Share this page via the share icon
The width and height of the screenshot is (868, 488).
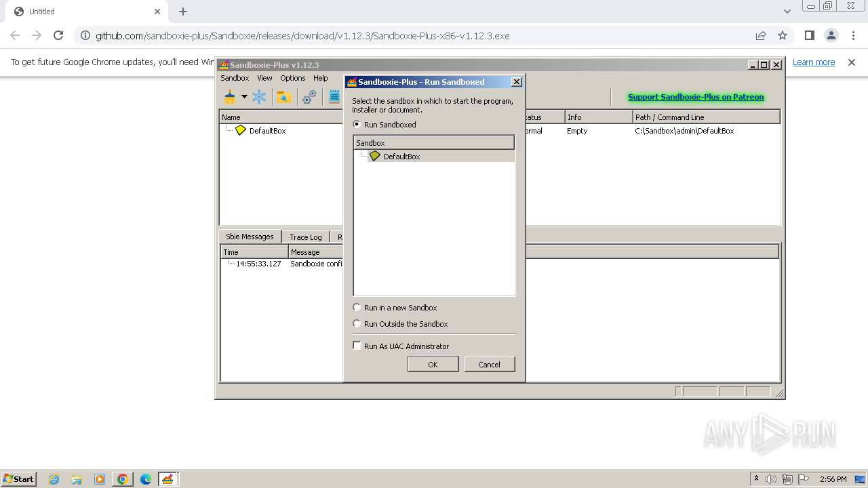coord(761,35)
